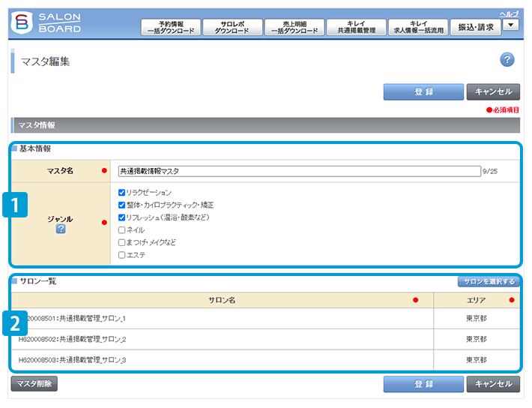Click the help icon under ジャンル label
532x408 pixels.
pyautogui.click(x=61, y=229)
